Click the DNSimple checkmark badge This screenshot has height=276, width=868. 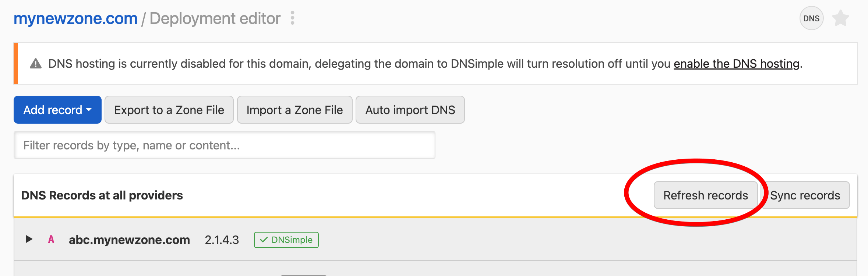coord(286,240)
